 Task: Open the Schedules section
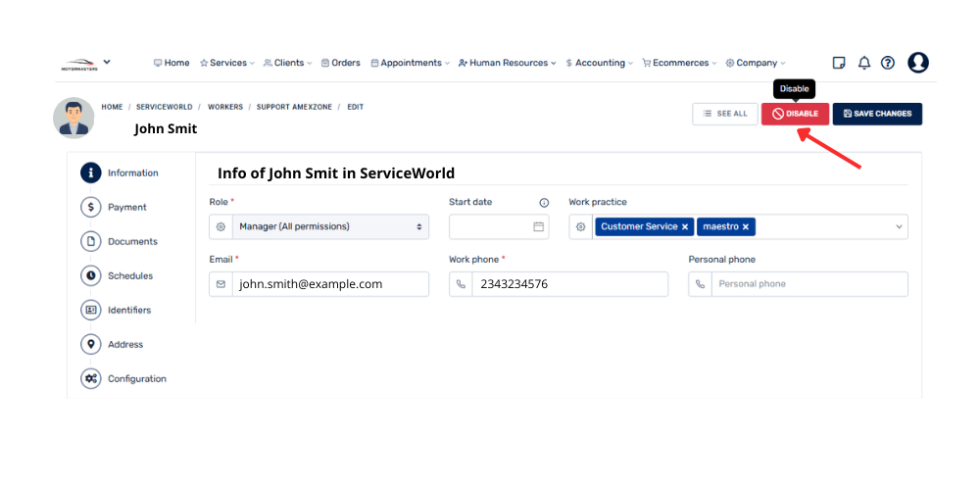[129, 275]
